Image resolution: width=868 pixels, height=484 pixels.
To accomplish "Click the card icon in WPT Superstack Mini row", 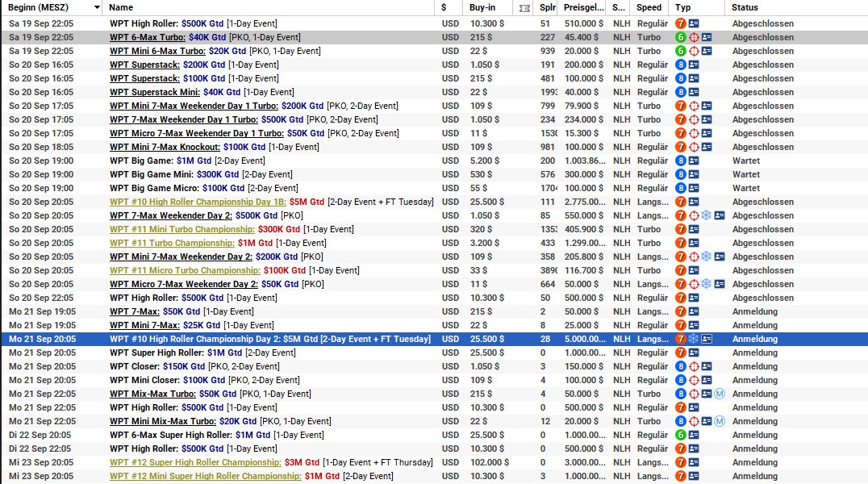I will point(694,92).
